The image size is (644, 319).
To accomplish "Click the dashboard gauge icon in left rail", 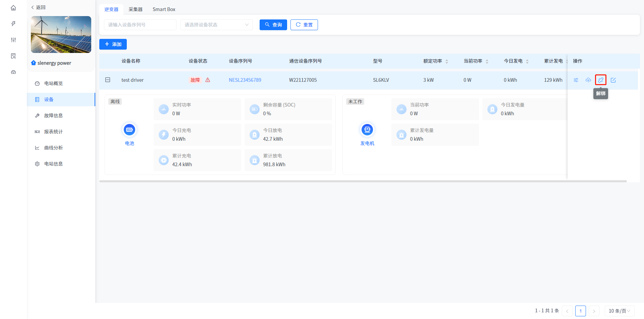I will click(13, 72).
